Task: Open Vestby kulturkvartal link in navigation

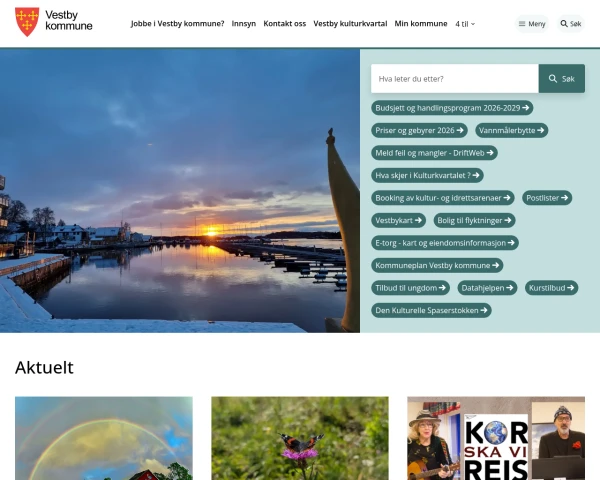Action: tap(350, 24)
